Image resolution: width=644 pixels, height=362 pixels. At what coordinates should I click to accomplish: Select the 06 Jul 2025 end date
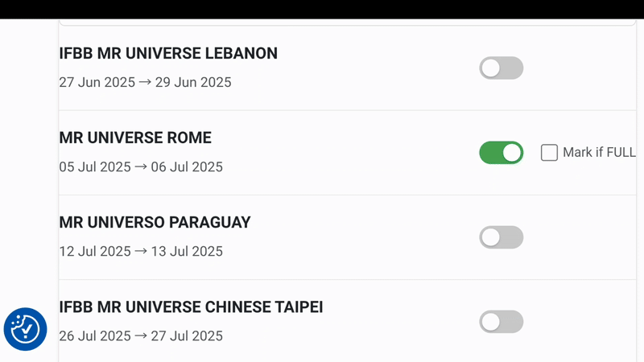(188, 167)
